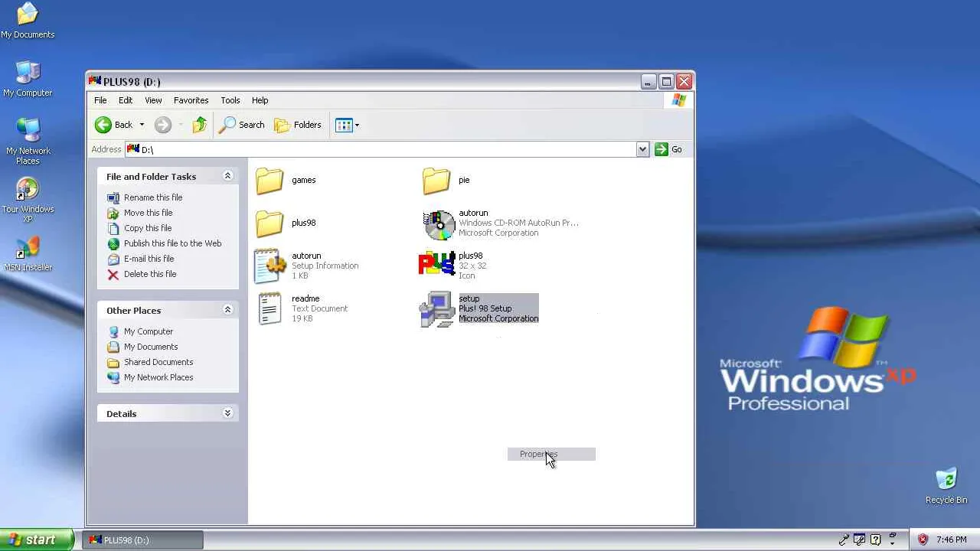This screenshot has height=551, width=980.
Task: Select the plus98 folder icon
Action: click(x=269, y=223)
